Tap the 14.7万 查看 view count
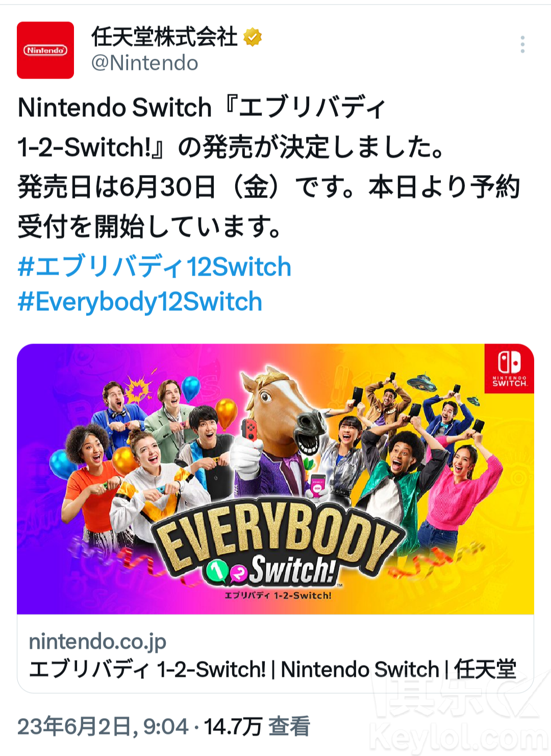This screenshot has height=756, width=551. (x=257, y=726)
